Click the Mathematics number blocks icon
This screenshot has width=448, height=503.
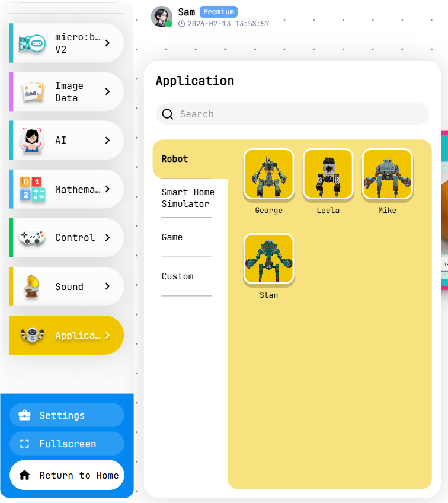point(33,189)
